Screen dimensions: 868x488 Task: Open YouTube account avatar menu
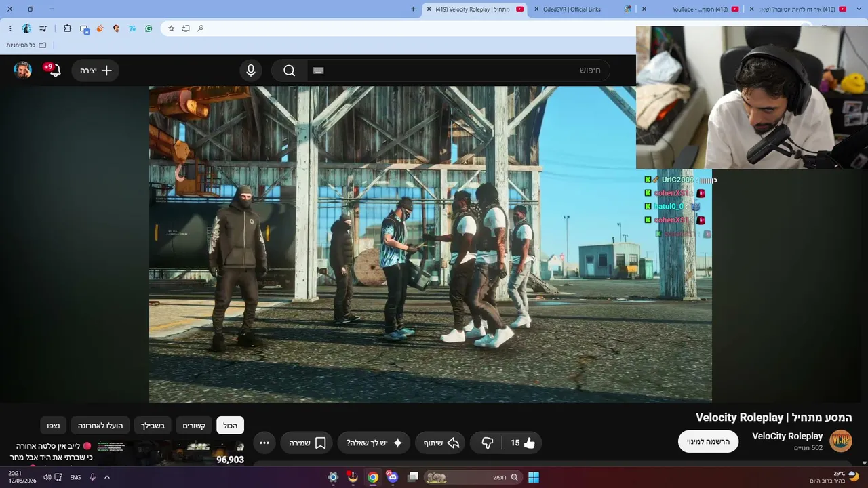pos(23,70)
